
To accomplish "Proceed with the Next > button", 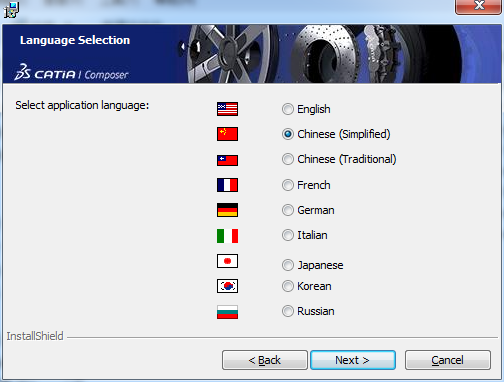I will point(353,360).
